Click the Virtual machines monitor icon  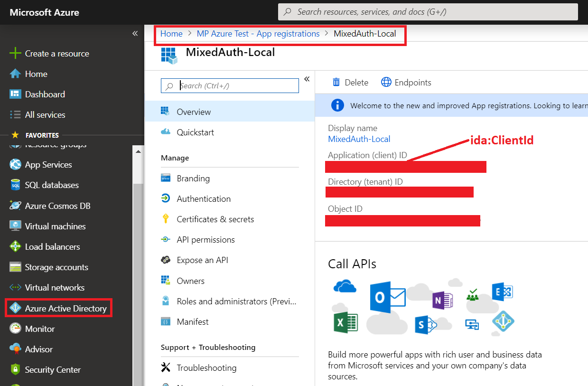(15, 226)
